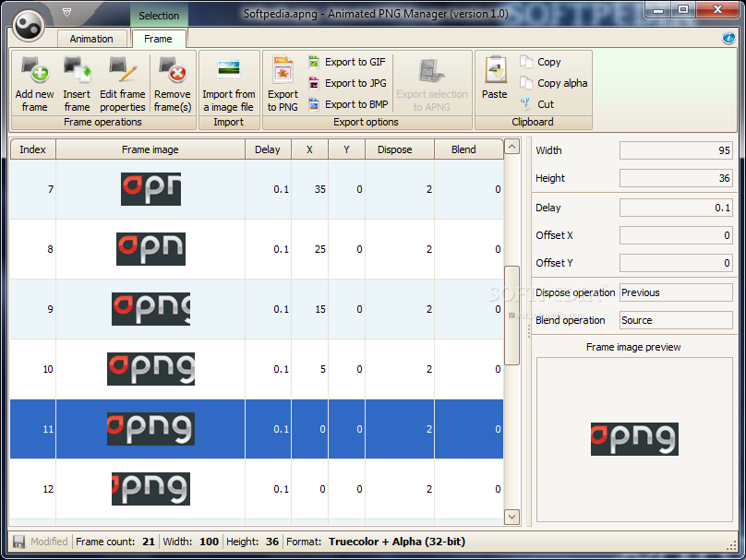
Task: Select frame 8 thumbnail
Action: pyautogui.click(x=150, y=249)
